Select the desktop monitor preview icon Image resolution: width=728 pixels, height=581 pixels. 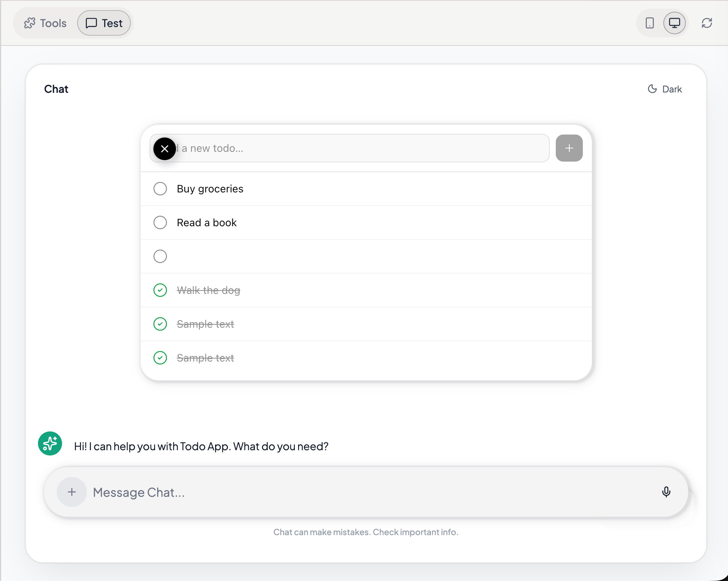click(675, 23)
